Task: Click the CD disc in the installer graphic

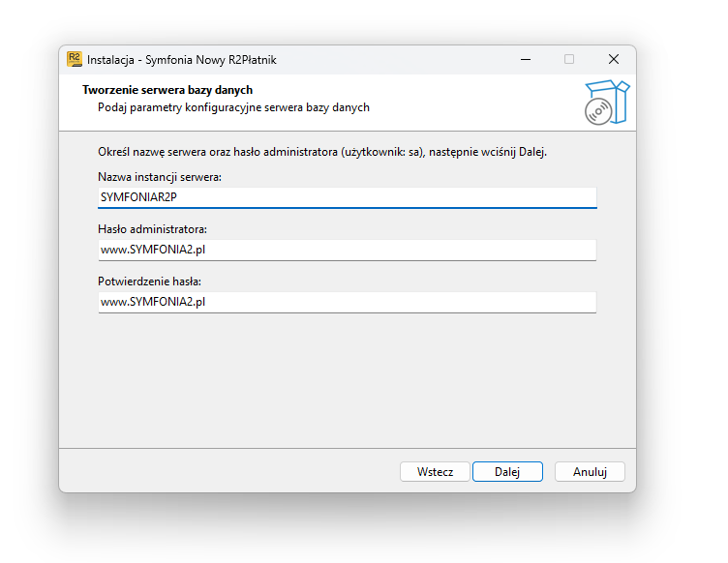Action: coord(598,111)
